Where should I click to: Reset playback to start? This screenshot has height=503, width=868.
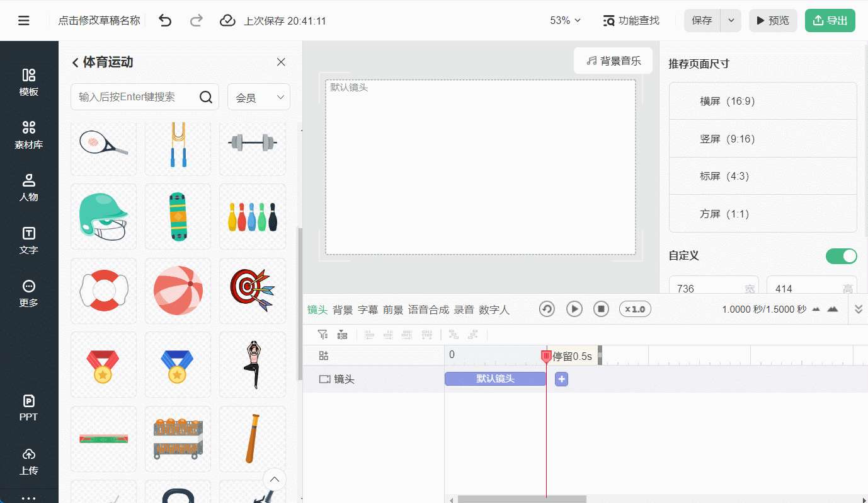coord(547,309)
